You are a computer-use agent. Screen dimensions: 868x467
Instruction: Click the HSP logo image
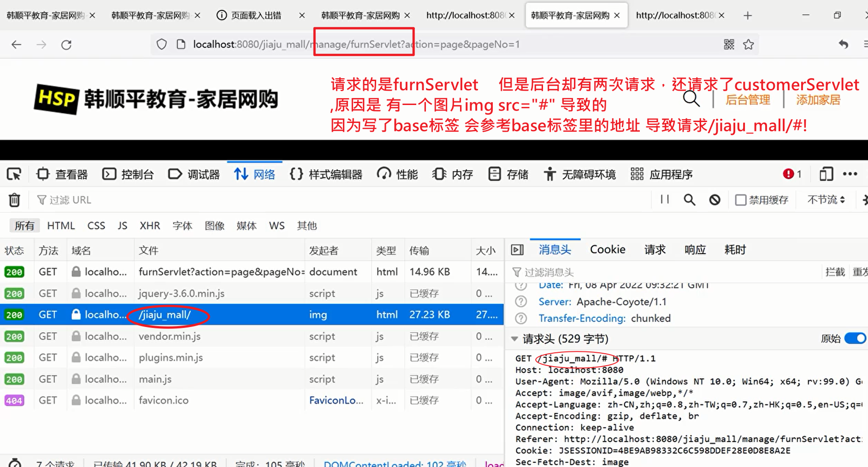(56, 99)
